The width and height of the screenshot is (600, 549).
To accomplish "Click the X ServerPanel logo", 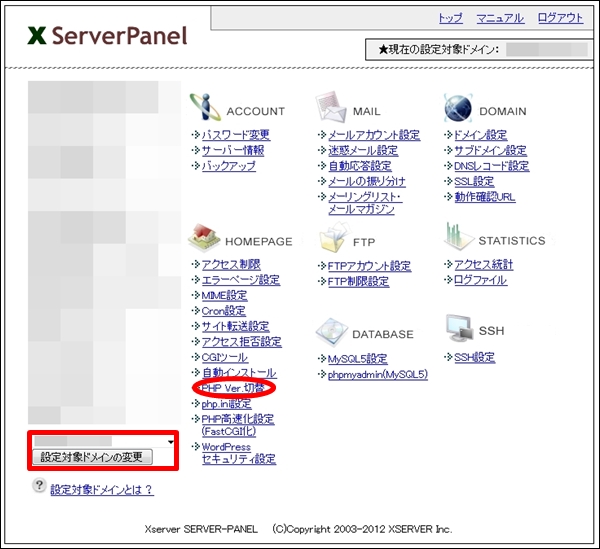I will click(x=108, y=36).
